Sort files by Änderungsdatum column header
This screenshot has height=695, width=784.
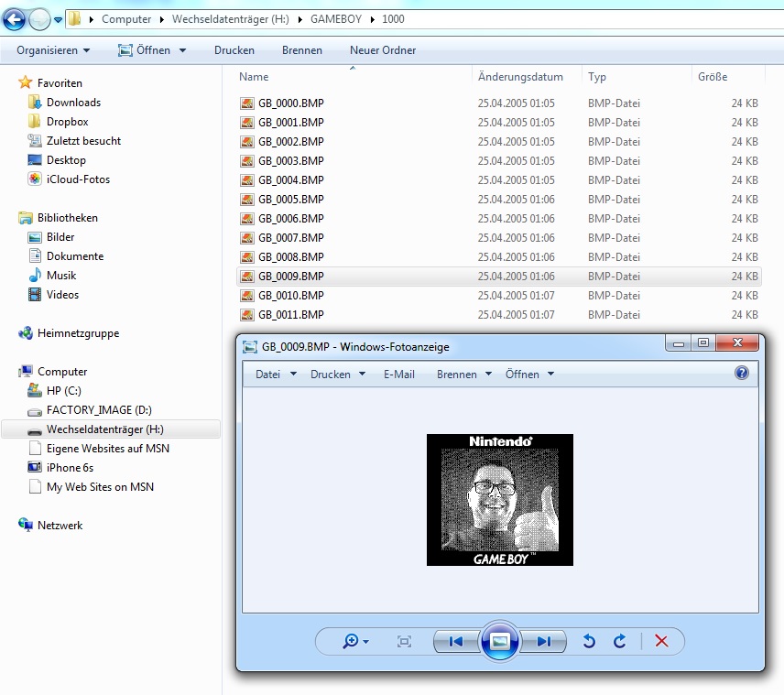(520, 77)
